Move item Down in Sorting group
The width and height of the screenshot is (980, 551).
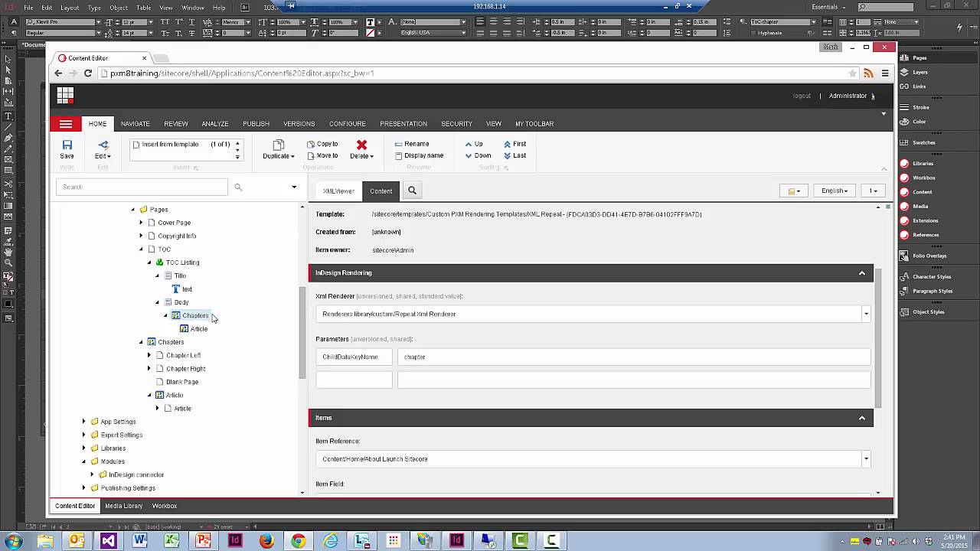pyautogui.click(x=478, y=155)
